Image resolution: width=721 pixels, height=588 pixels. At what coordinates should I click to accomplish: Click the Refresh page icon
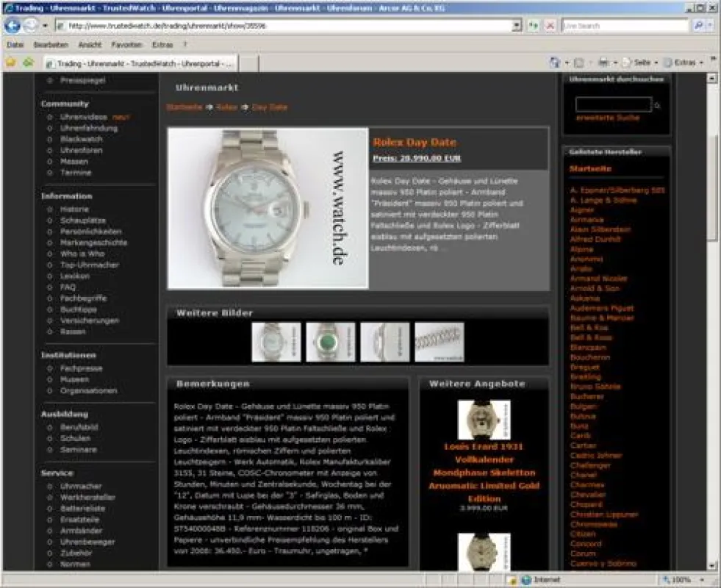click(534, 26)
